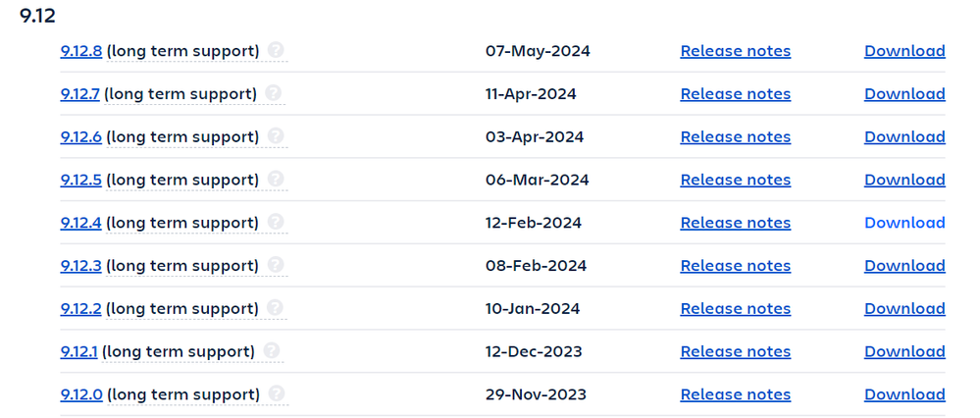
Task: Click the 9.12.3 version link
Action: (81, 266)
